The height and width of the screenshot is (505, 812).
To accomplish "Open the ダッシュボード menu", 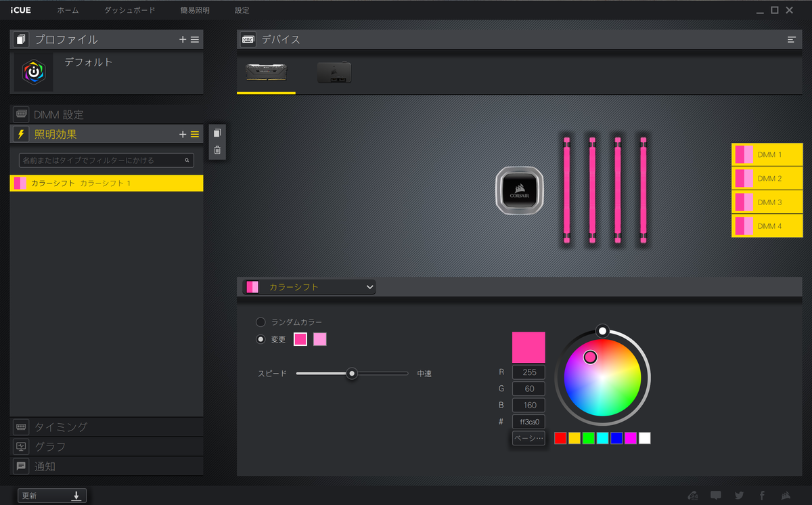I will tap(130, 10).
